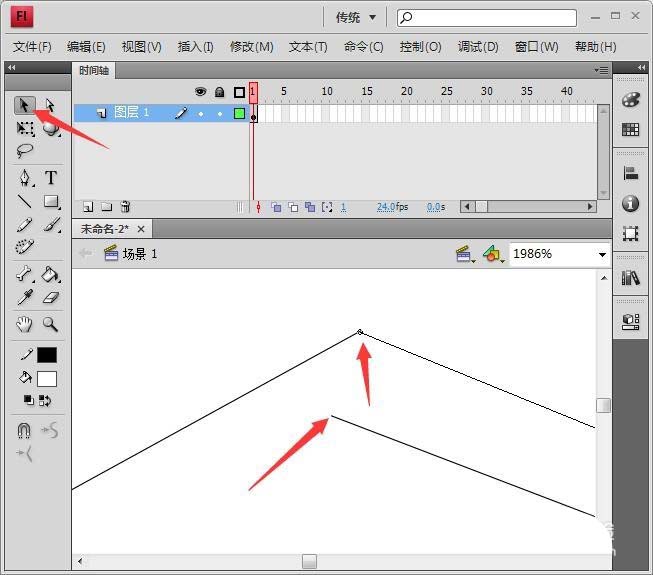Open the timeline panel options menu

point(601,70)
